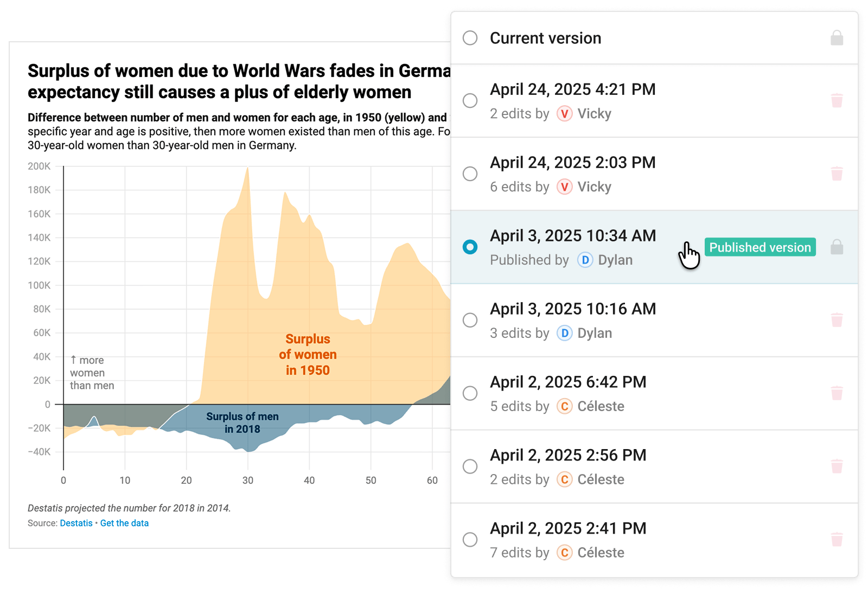Select April 3, 10:16 AM version radio
Screen dimensions: 868x589
470,320
